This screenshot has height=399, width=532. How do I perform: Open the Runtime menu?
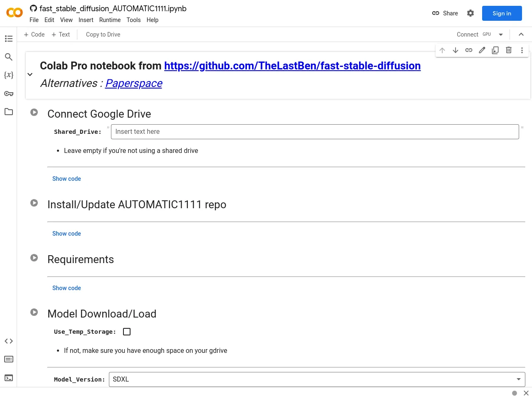tap(110, 20)
